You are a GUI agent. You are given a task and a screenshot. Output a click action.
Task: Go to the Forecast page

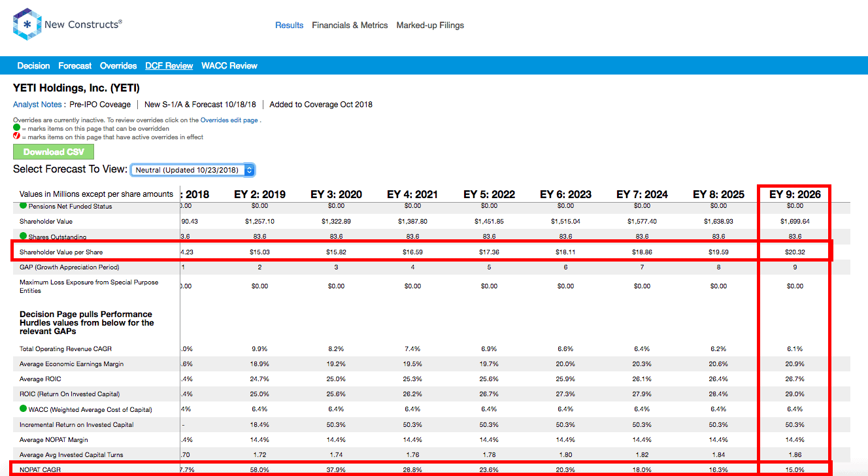coord(75,66)
